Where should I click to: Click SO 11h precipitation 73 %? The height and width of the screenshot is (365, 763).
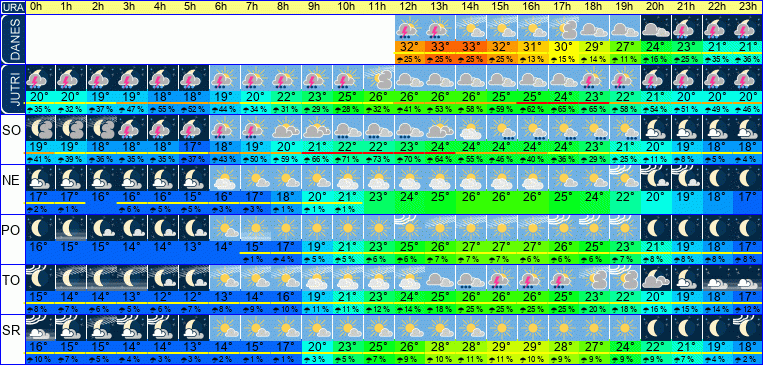click(x=379, y=159)
